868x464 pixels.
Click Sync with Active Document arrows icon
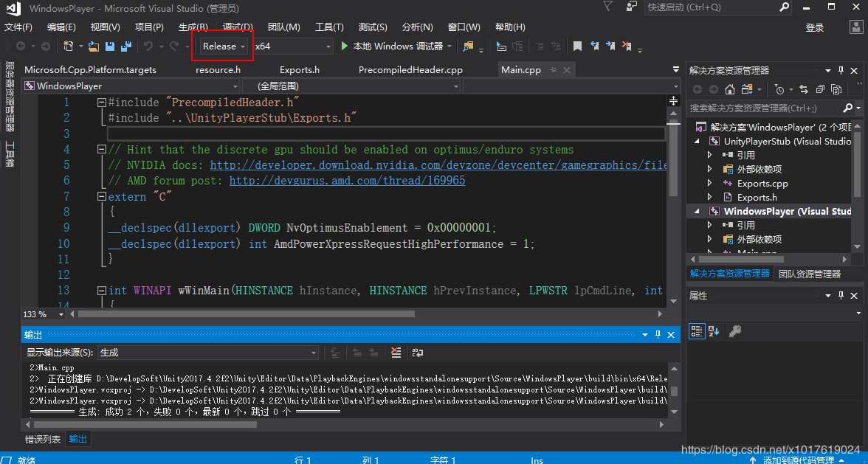coord(803,89)
